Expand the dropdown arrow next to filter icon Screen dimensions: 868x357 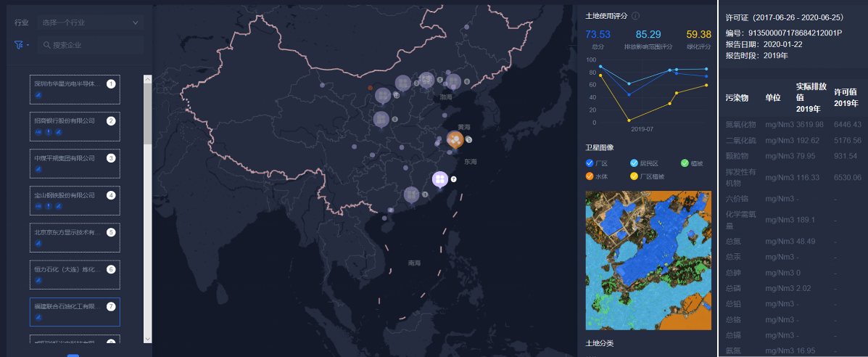[x=28, y=45]
